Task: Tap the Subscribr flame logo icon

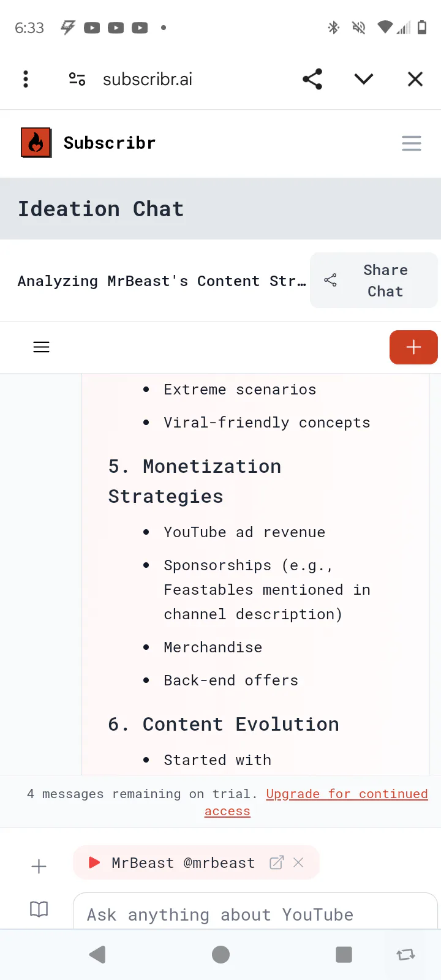Action: (x=36, y=143)
